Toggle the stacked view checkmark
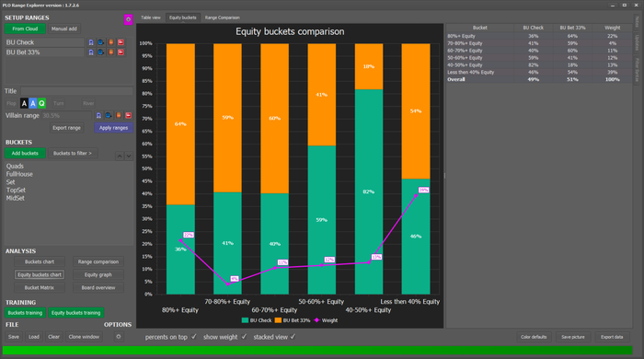 (x=293, y=337)
